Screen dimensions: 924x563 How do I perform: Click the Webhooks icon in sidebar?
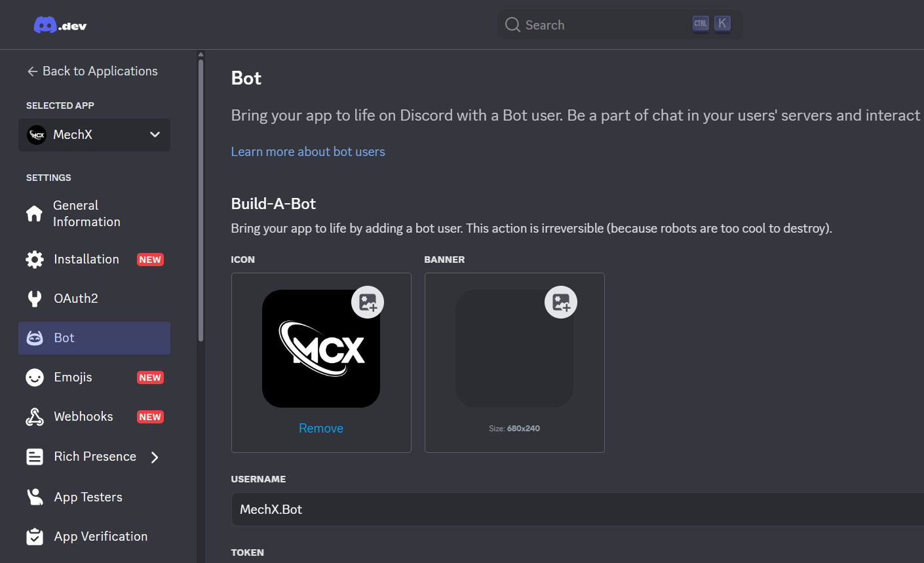pos(34,417)
